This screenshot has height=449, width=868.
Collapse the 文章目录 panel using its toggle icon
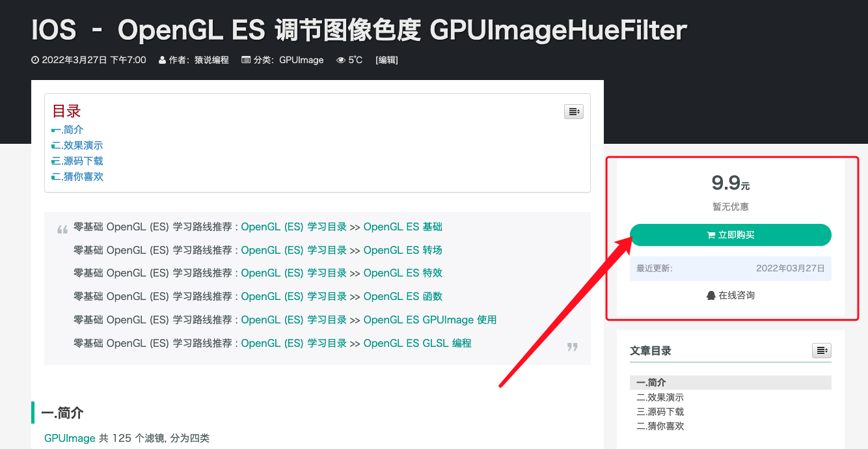[x=821, y=350]
